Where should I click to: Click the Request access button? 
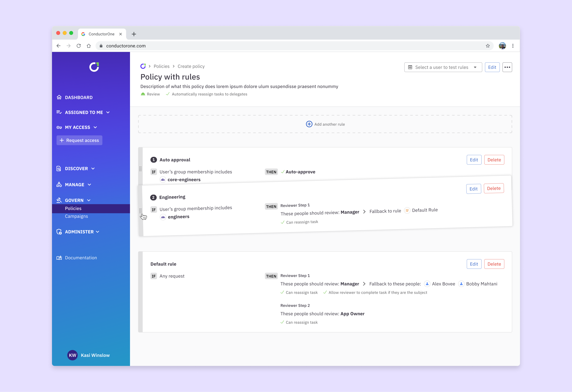[x=79, y=140]
